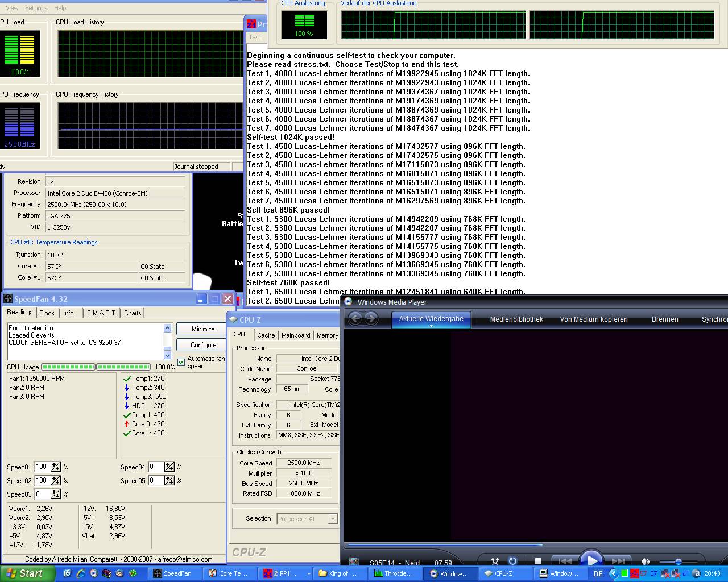728x582 pixels.
Task: Click the green tray icon near the clock
Action: [x=624, y=573]
